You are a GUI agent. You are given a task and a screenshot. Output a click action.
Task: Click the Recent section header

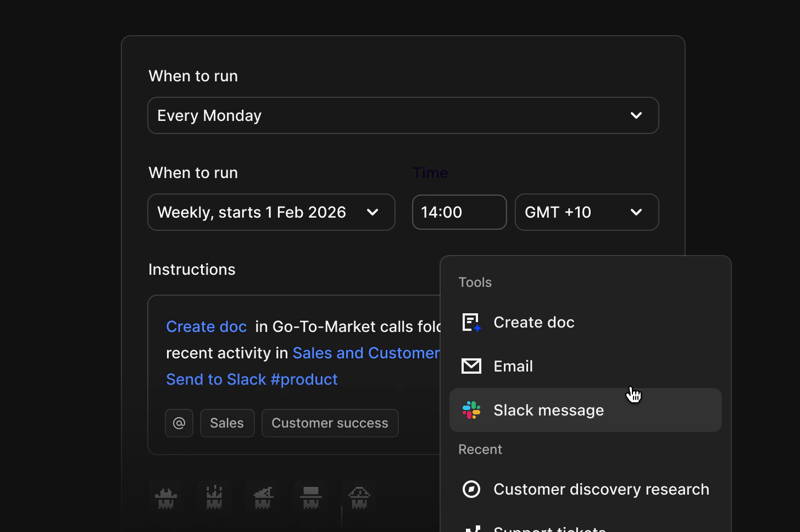480,450
